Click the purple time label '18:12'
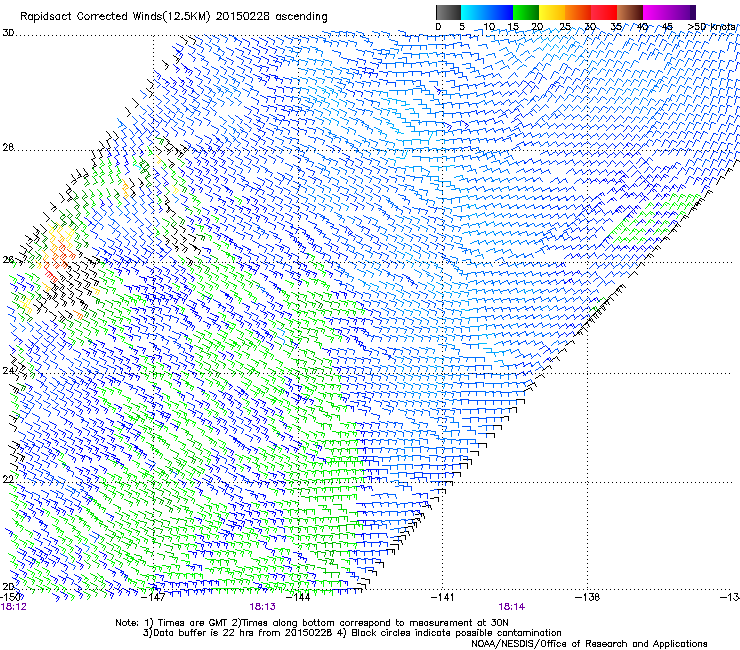Viewport: 740px width, 650px height. [x=13, y=607]
